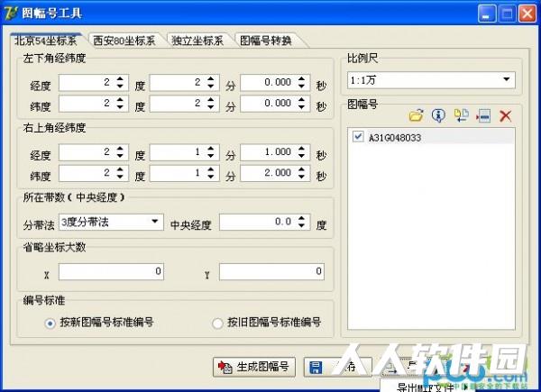Image resolution: width=541 pixels, height=392 pixels.
Task: Decrease upper-right 纬度 minutes spinner
Action: click(x=210, y=177)
